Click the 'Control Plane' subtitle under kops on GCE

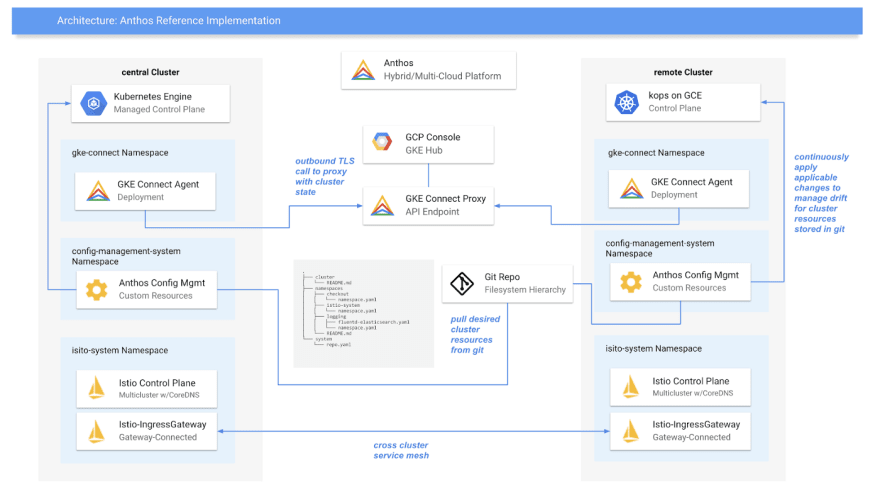coord(675,108)
